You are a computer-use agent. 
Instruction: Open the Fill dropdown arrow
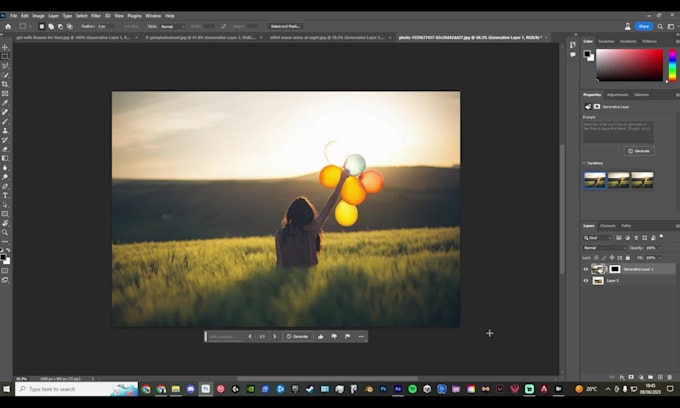click(660, 258)
